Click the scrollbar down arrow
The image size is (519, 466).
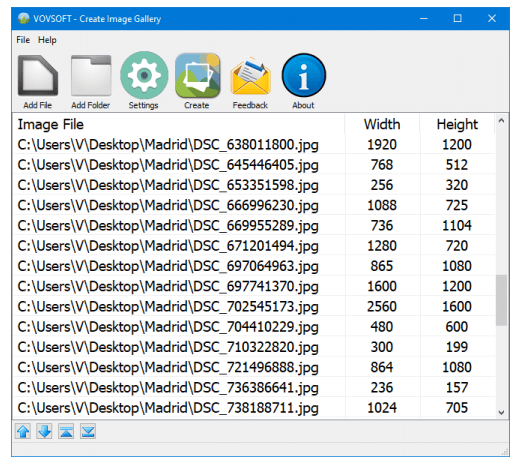point(501,412)
